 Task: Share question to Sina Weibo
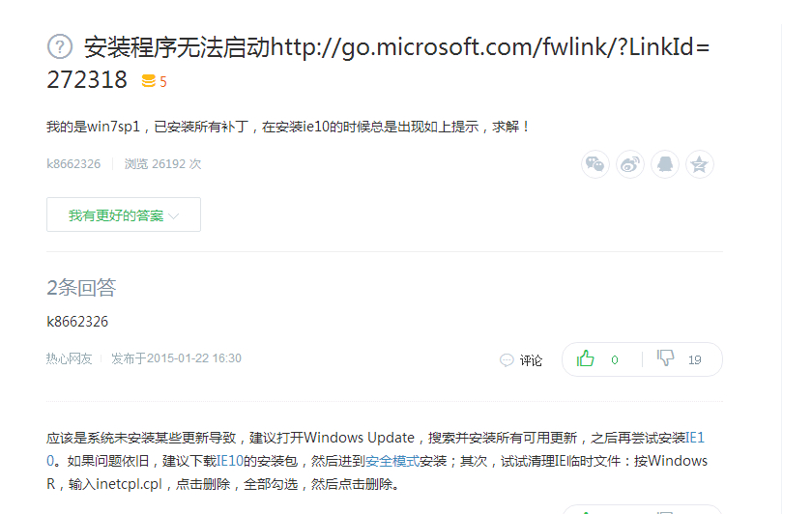click(x=630, y=164)
